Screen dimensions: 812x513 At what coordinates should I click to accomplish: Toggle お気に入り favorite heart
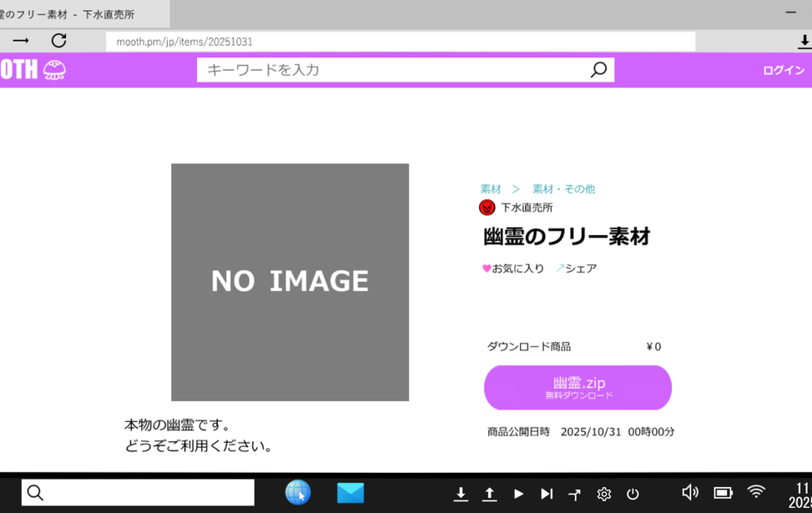pos(487,269)
